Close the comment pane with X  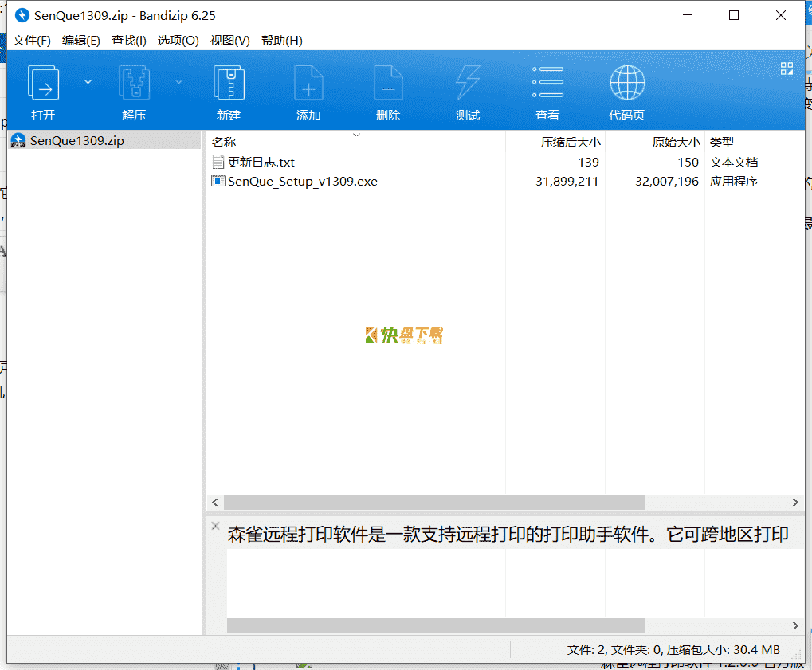[216, 526]
